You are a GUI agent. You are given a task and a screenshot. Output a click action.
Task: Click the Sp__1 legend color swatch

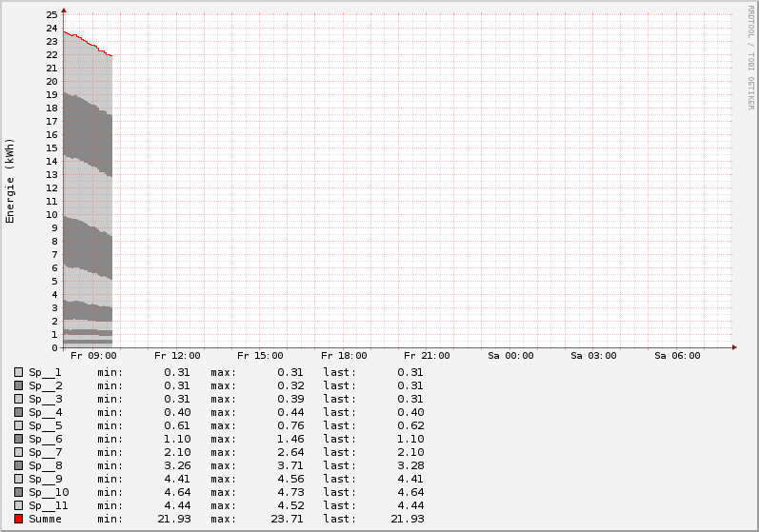point(18,372)
